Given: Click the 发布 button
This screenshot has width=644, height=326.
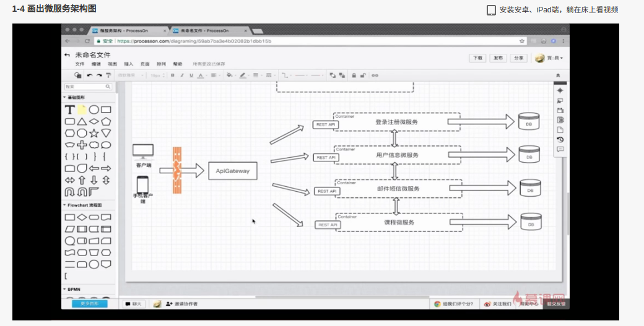Looking at the screenshot, I should [x=498, y=58].
